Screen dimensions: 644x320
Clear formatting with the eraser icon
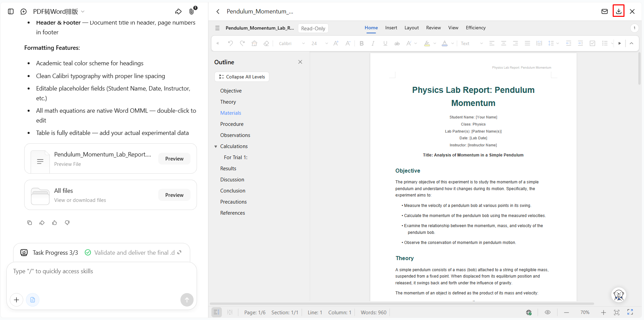pyautogui.click(x=266, y=43)
